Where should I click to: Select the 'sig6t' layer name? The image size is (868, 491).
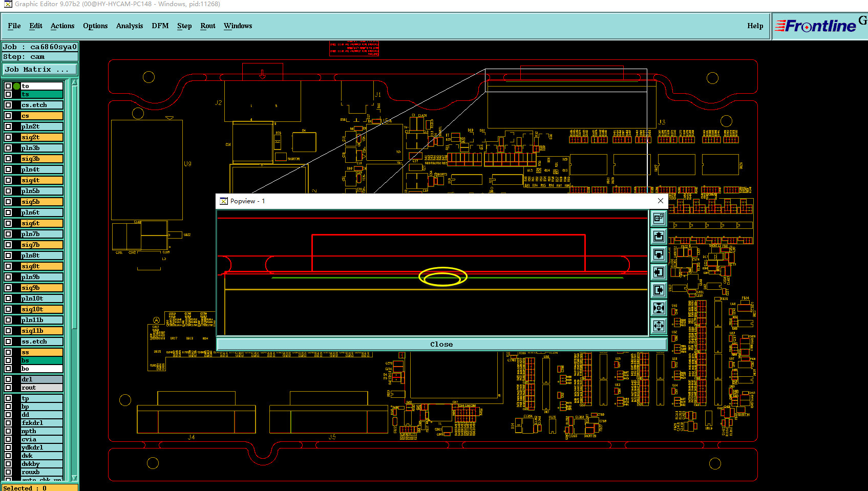(x=42, y=223)
